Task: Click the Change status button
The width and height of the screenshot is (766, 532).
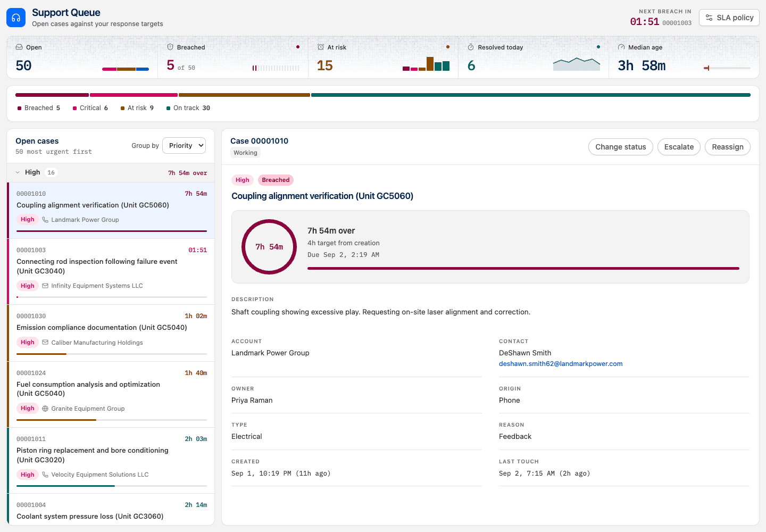Action: click(620, 147)
